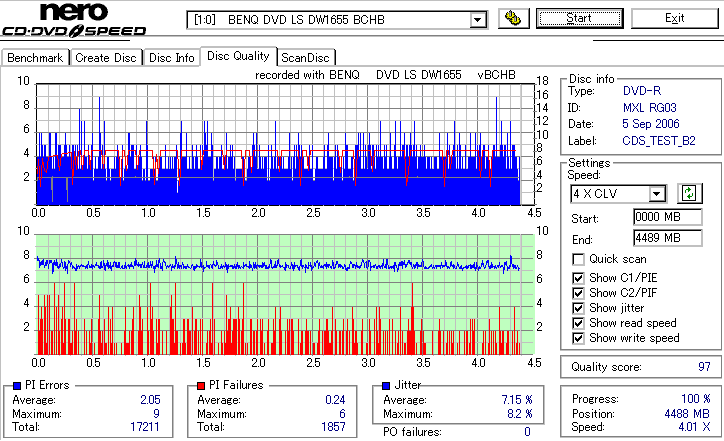Screen dimensions: 724x441
Task: Open the Disc Info tab
Action: (x=171, y=58)
